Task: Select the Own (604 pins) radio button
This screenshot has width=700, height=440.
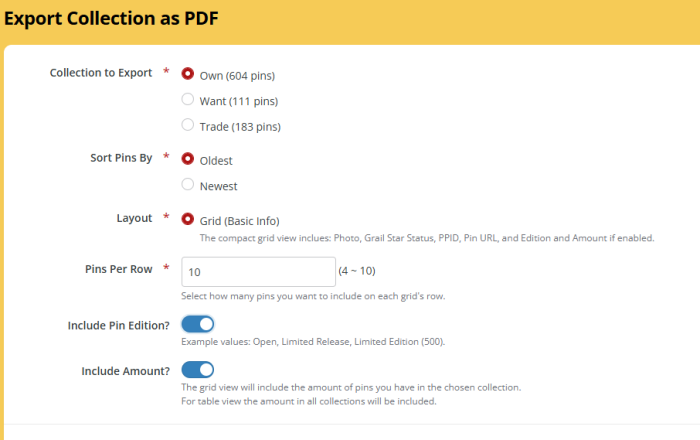Action: (188, 74)
